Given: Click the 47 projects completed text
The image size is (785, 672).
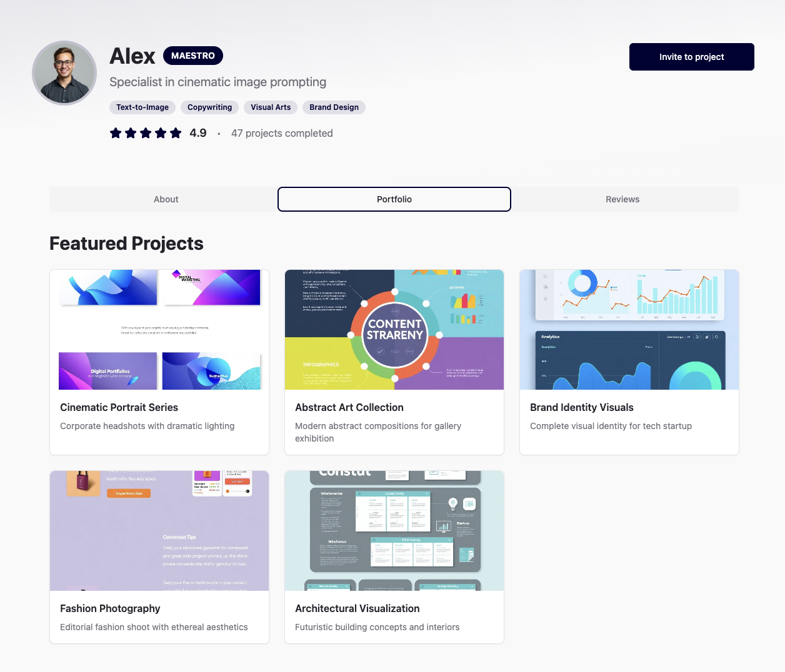Looking at the screenshot, I should [x=282, y=133].
